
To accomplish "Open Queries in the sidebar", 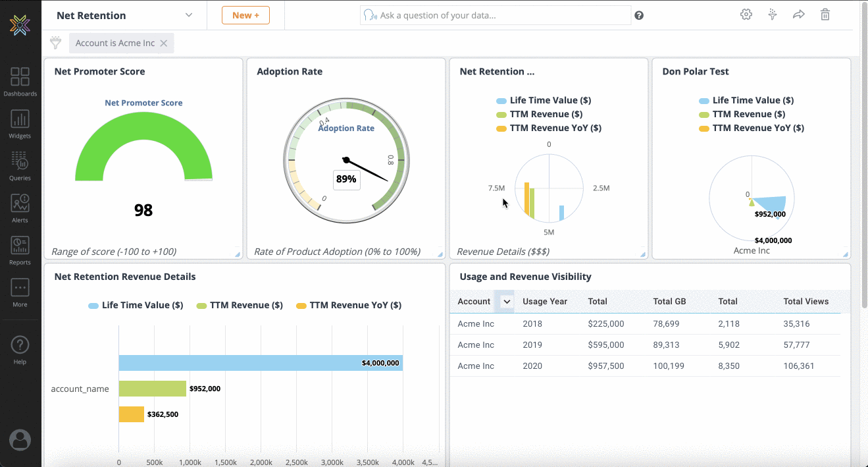I will point(20,163).
